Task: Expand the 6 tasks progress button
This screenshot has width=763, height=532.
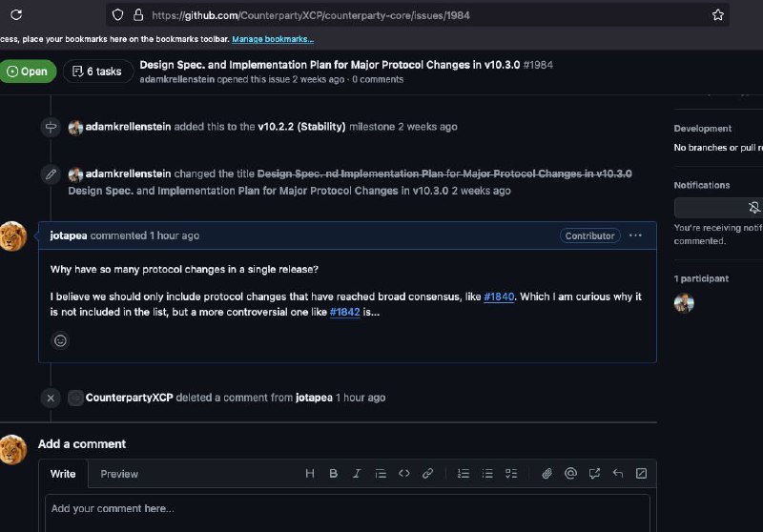Action: tap(98, 72)
